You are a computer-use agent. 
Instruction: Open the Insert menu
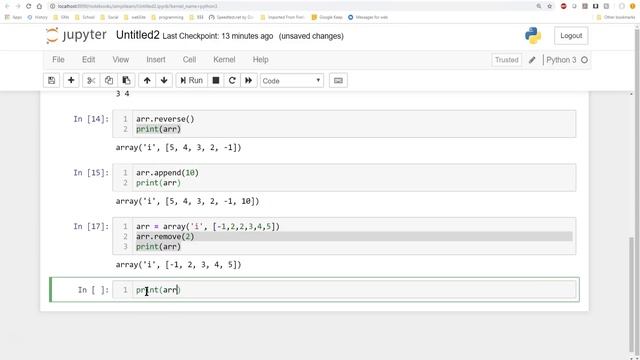click(x=156, y=60)
